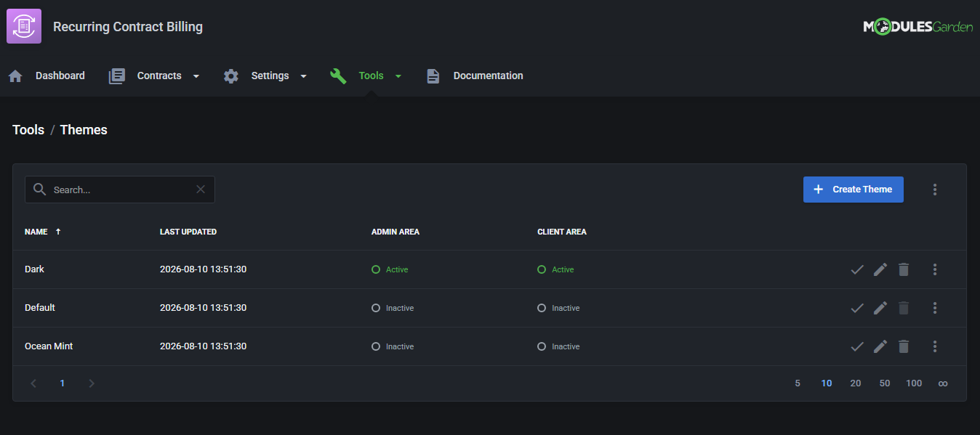Click the Tools wrench icon
The height and width of the screenshot is (435, 980).
338,76
